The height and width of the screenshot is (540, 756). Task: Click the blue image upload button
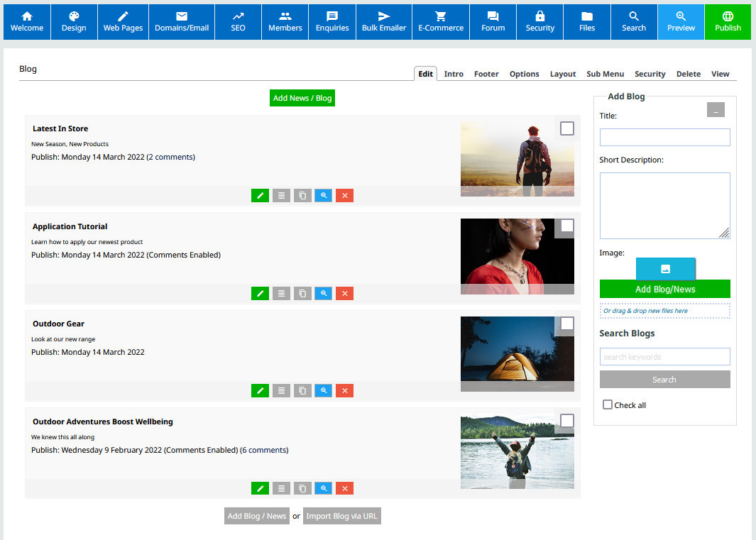(665, 269)
